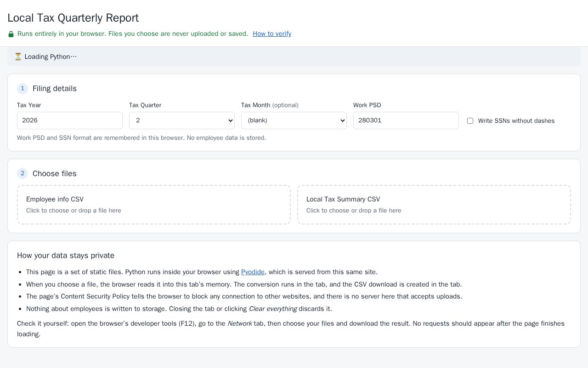Click the italic 'Network' word
The height and width of the screenshot is (368, 588).
240,323
